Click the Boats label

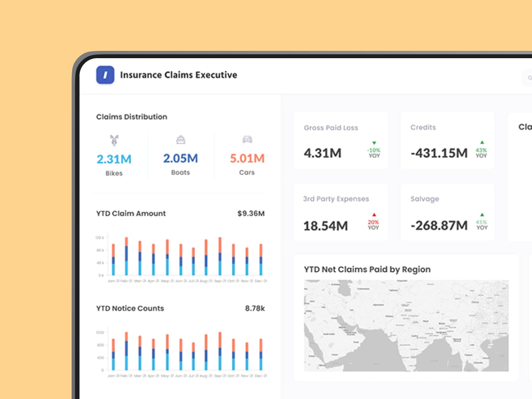click(180, 172)
